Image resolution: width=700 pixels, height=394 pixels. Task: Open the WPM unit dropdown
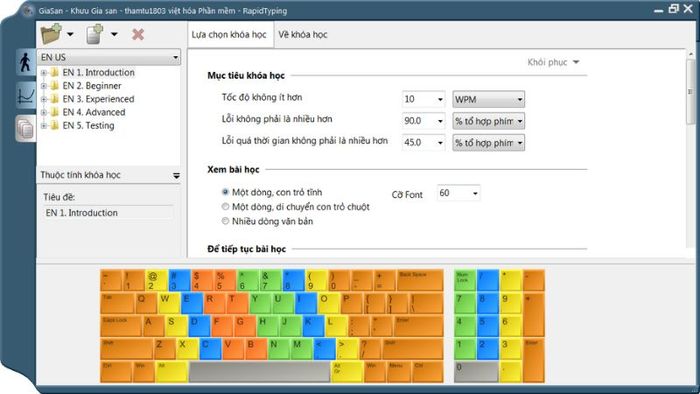488,99
